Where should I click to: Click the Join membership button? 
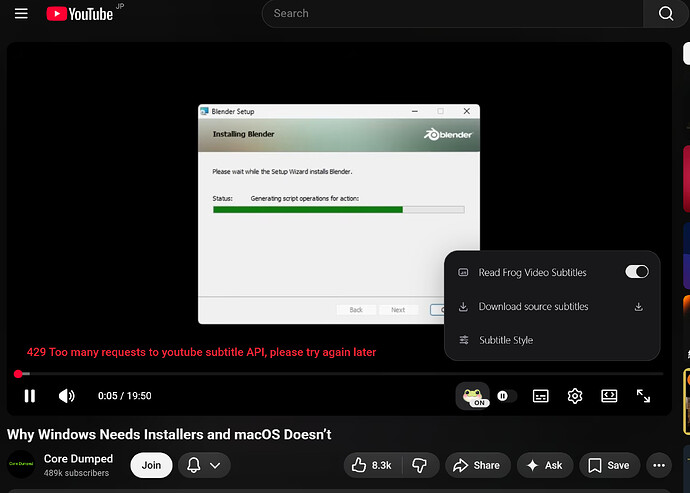point(151,465)
